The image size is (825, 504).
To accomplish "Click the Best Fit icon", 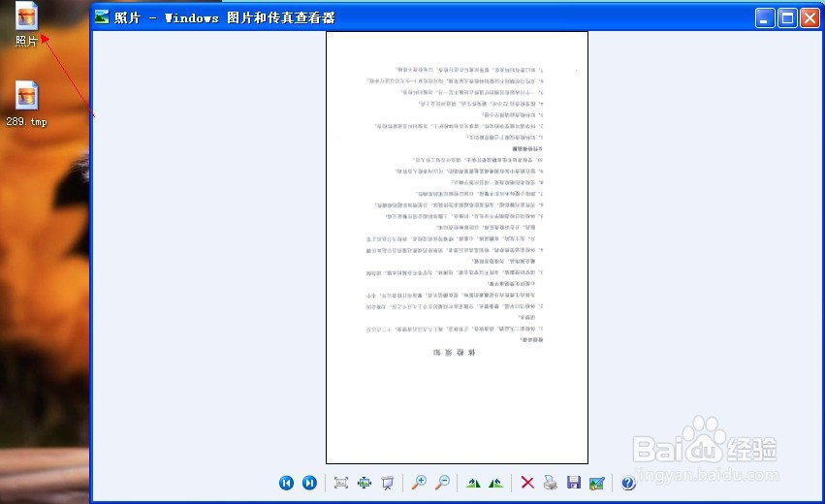I will pos(341,483).
